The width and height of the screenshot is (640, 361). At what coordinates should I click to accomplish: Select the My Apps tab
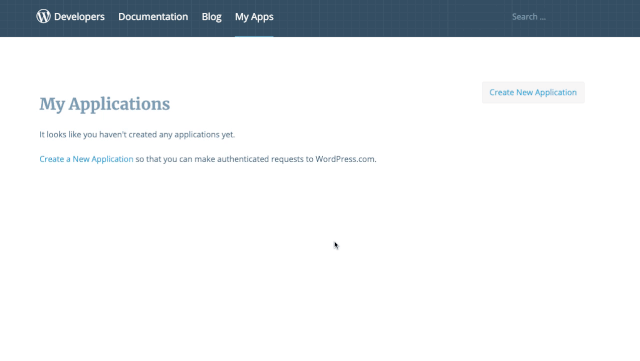click(254, 17)
